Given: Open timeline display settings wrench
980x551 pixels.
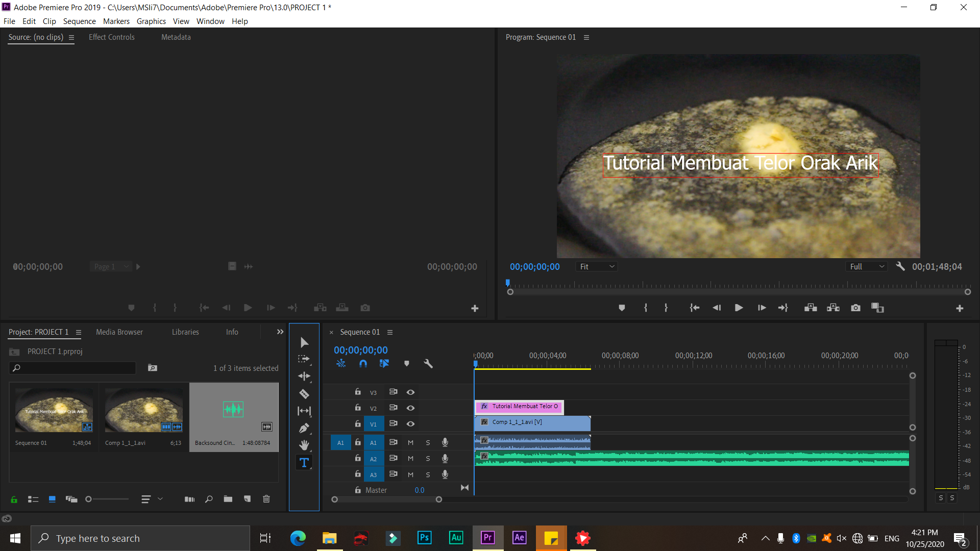Looking at the screenshot, I should pyautogui.click(x=428, y=364).
